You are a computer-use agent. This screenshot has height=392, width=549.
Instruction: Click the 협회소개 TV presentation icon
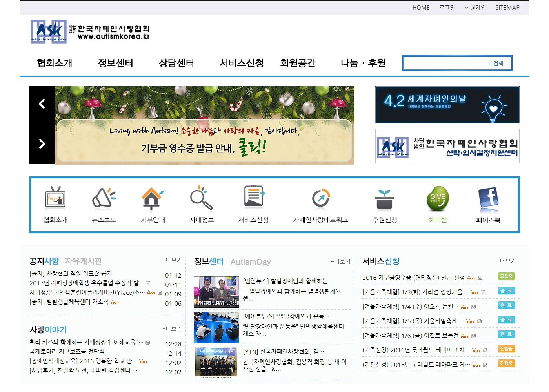(55, 197)
